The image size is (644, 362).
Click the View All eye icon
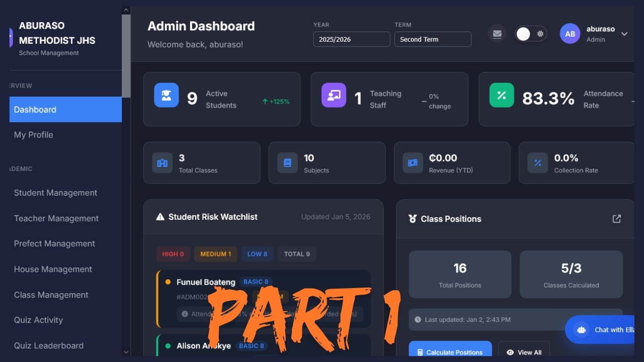pos(510,352)
